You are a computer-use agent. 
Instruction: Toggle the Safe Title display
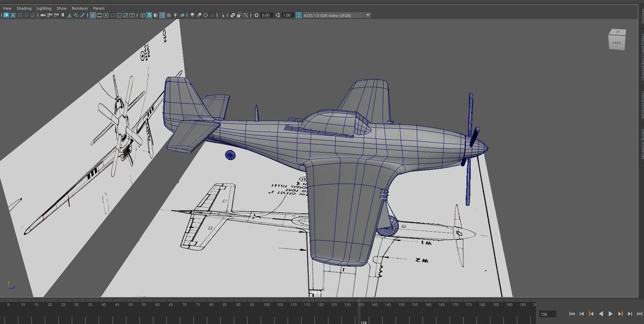tap(132, 15)
